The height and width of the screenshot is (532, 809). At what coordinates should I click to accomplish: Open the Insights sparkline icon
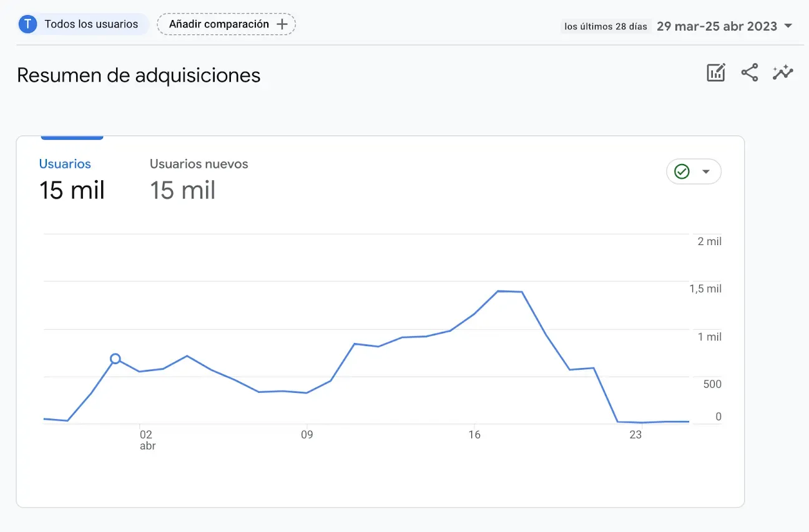(x=782, y=73)
